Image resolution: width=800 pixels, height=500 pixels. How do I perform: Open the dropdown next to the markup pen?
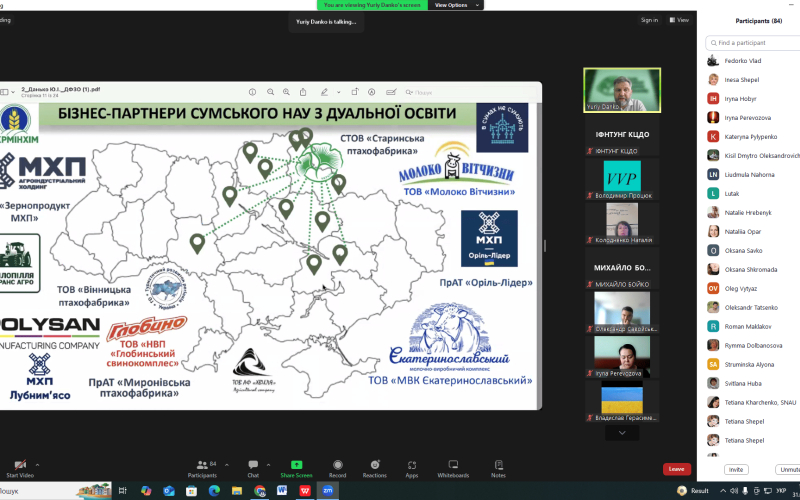pos(338,92)
